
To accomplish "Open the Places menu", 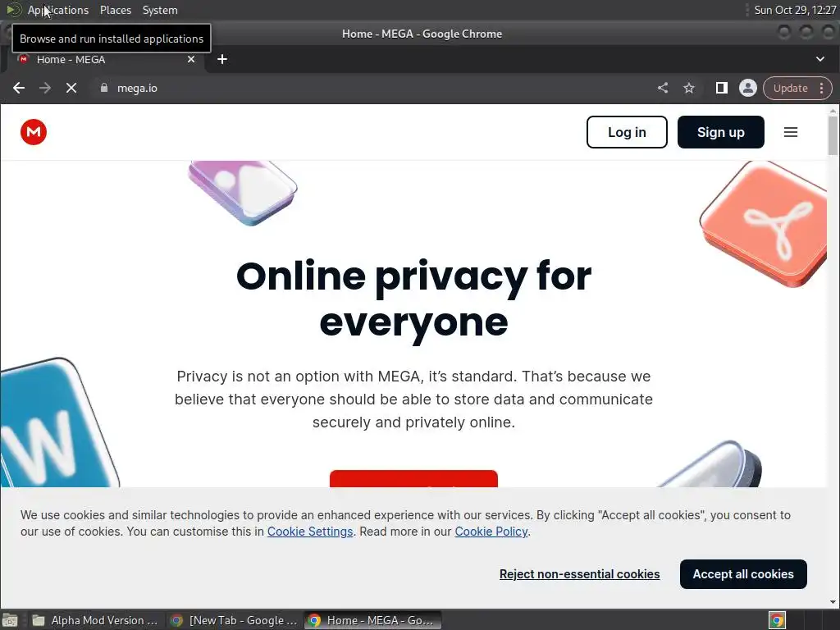I will [x=115, y=10].
